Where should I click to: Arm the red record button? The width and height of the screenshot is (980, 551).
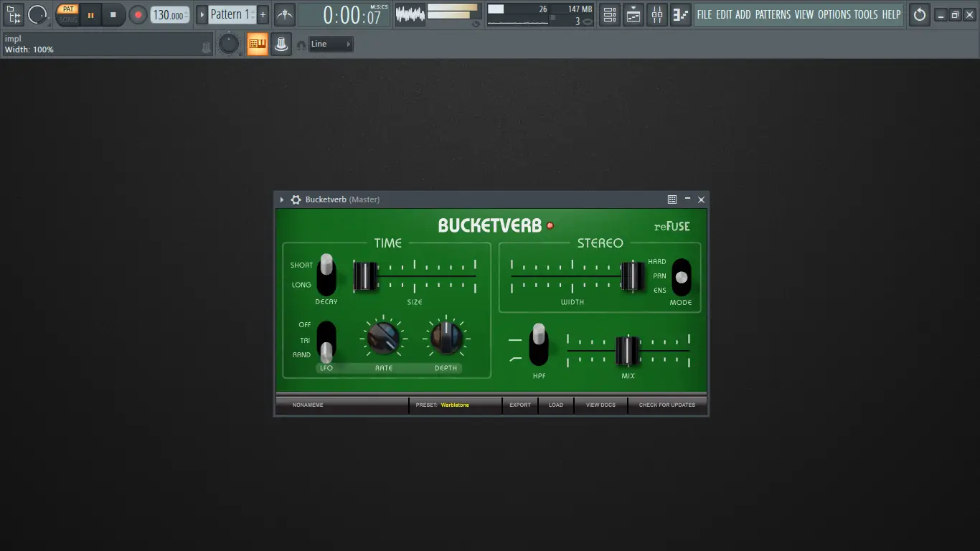click(x=138, y=14)
